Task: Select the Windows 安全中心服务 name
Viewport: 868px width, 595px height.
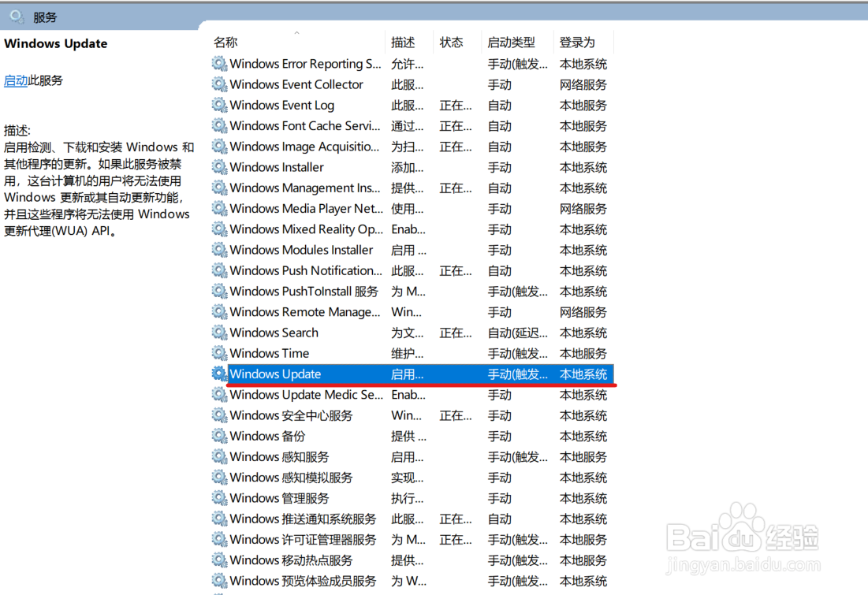Action: (291, 415)
